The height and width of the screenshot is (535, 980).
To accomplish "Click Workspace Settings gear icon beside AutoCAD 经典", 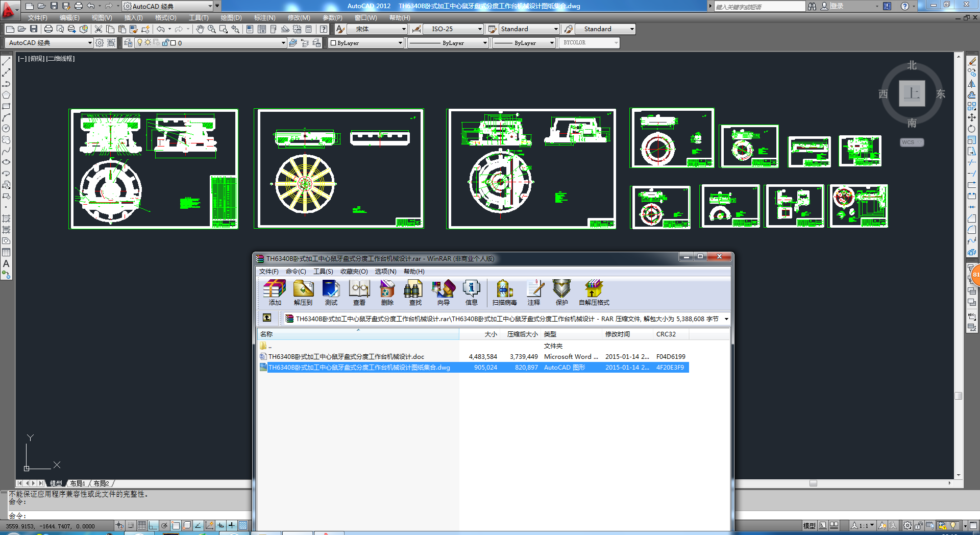I will 100,43.
